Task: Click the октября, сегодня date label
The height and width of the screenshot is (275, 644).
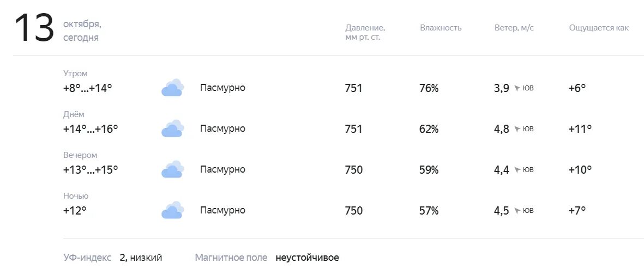Action: pyautogui.click(x=82, y=31)
